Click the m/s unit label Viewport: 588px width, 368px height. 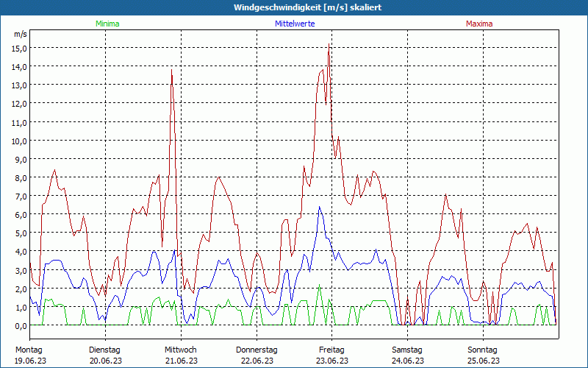tap(21, 34)
